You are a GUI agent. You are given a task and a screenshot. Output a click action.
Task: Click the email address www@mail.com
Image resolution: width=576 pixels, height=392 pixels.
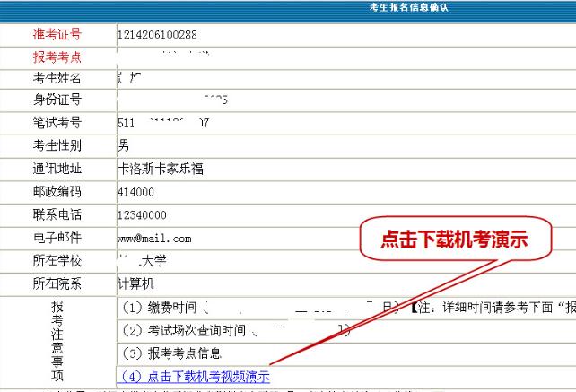point(154,239)
